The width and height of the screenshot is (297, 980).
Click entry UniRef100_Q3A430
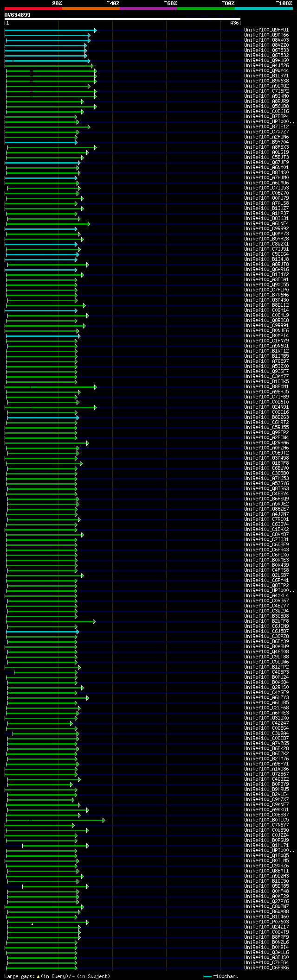266,300
